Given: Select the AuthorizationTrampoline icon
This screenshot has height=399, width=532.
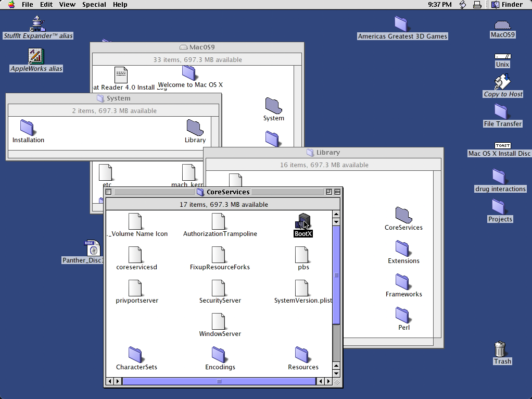Looking at the screenshot, I should coord(220,222).
